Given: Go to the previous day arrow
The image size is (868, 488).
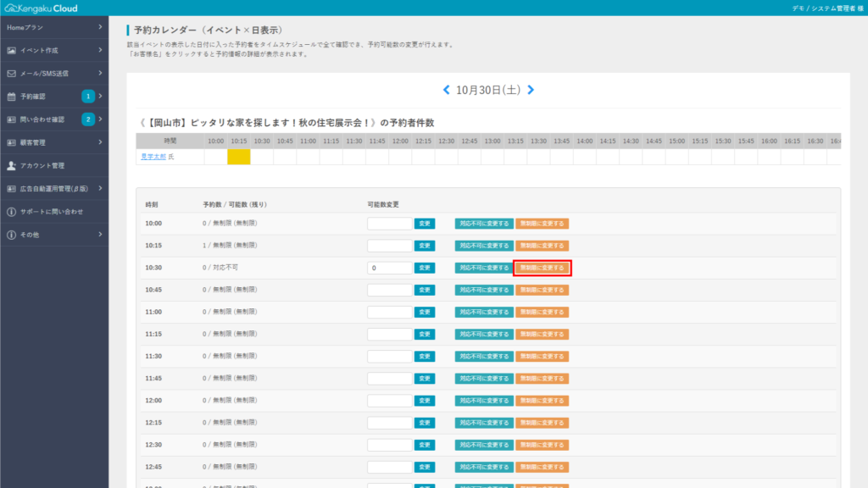Looking at the screenshot, I should [x=446, y=90].
